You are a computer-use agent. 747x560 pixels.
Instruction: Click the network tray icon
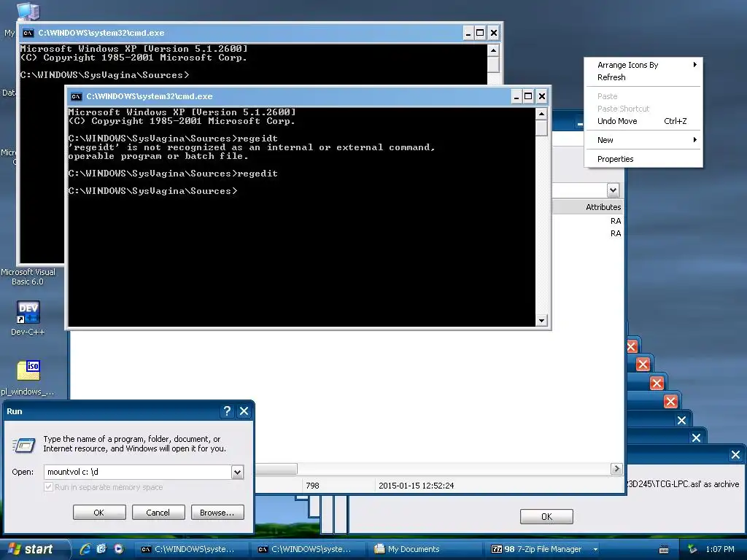(x=692, y=550)
